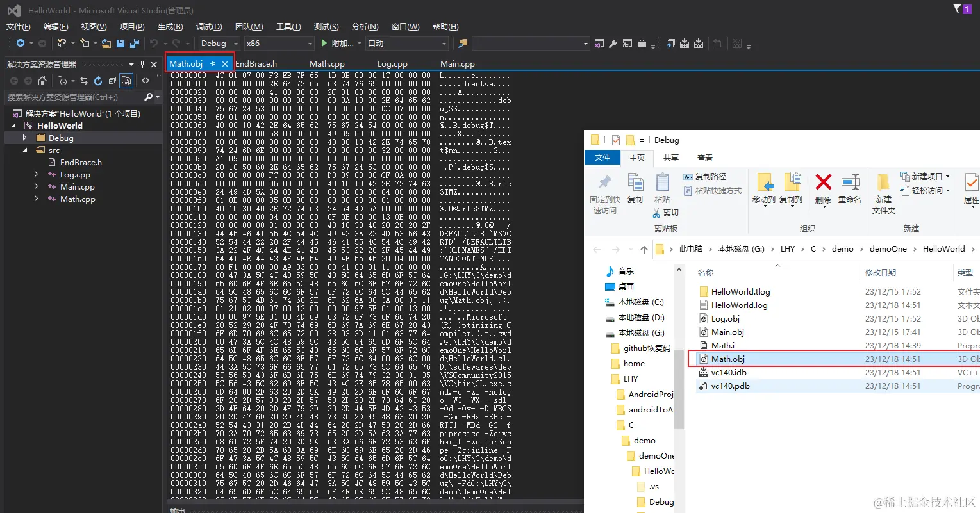Select Main.cpp in Solution Explorer tree
This screenshot has width=980, height=513.
pos(78,186)
